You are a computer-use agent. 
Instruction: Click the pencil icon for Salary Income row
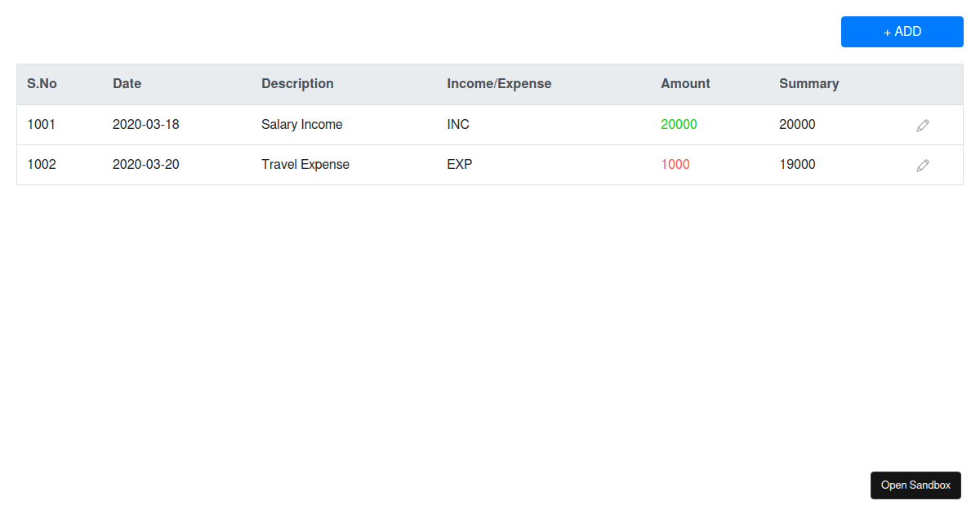[923, 125]
